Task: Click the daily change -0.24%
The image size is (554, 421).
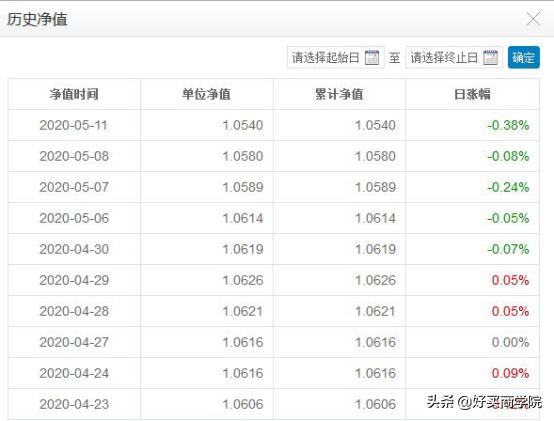Action: (x=508, y=187)
